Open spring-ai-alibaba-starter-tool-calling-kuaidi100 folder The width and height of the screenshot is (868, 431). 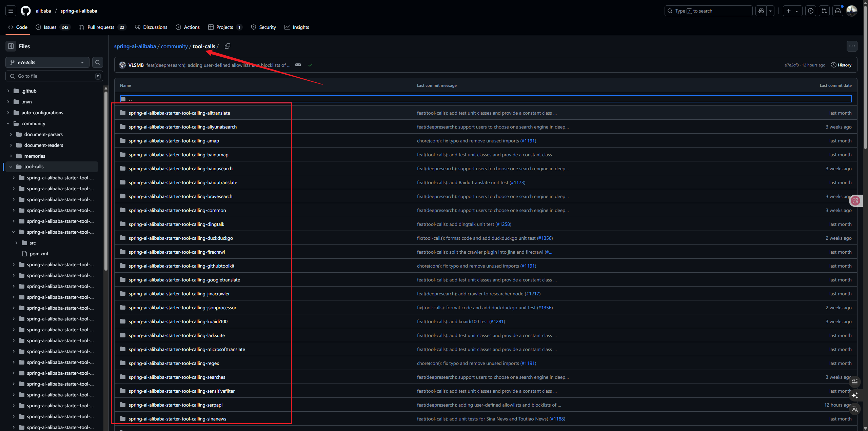pyautogui.click(x=178, y=321)
